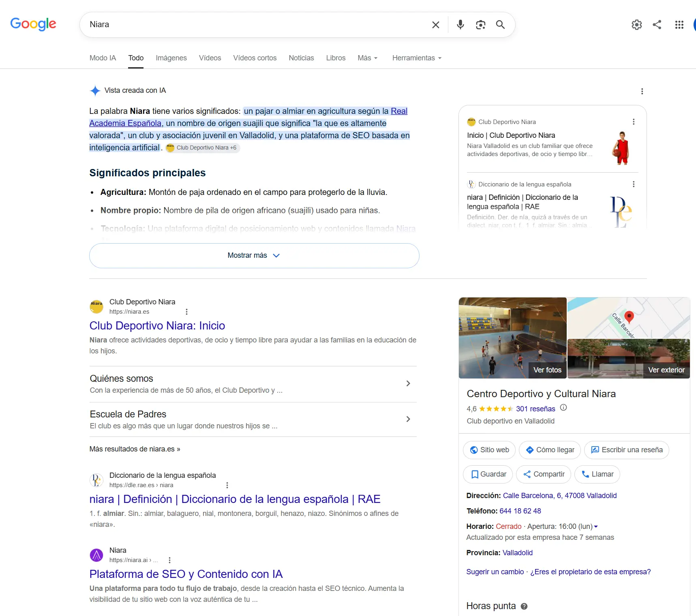This screenshot has width=696, height=616.
Task: Open the 301 reseñas link
Action: coord(535,409)
